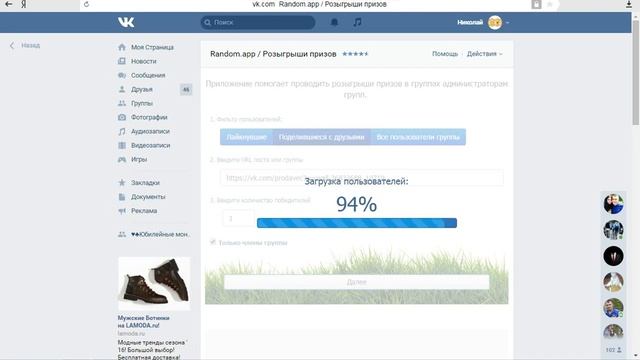Toggle Только члены группы checkbox
Screen dimensions: 640x360
[x=213, y=242]
